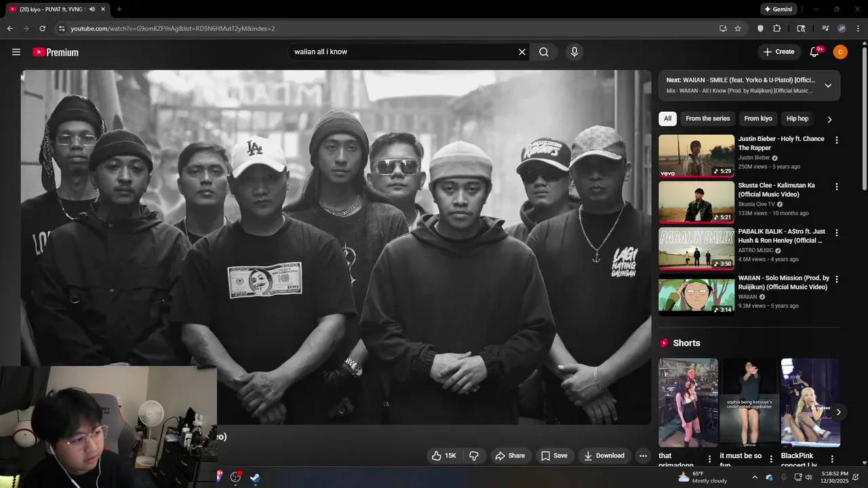Viewport: 868px width, 488px height.
Task: Select the From the series chip
Action: (x=707, y=119)
